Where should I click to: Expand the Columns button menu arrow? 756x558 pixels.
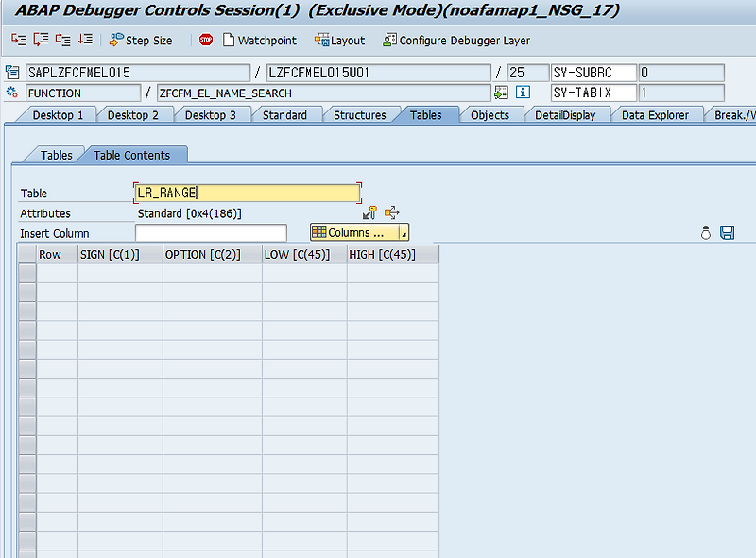pyautogui.click(x=403, y=232)
